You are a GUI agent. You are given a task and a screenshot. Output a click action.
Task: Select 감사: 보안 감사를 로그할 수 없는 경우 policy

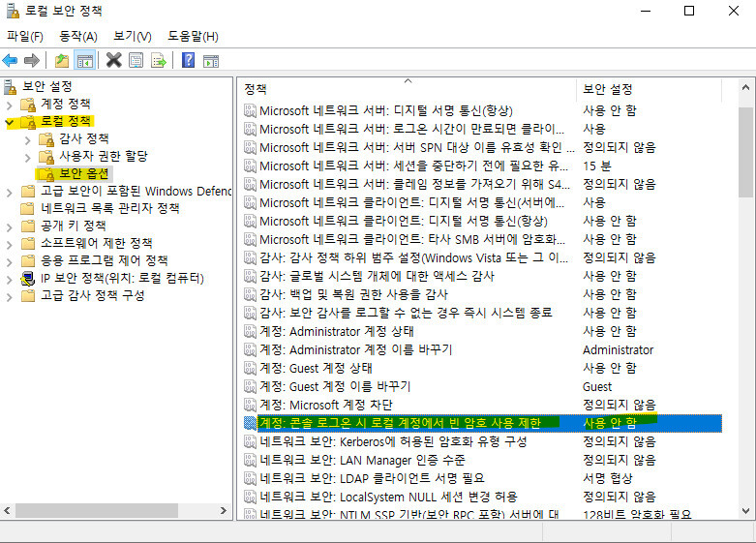pyautogui.click(x=406, y=313)
